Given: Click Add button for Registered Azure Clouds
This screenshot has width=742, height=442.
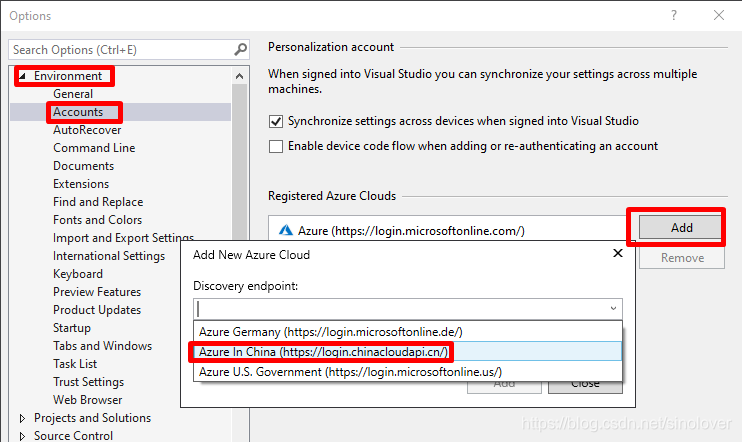Looking at the screenshot, I should [681, 228].
